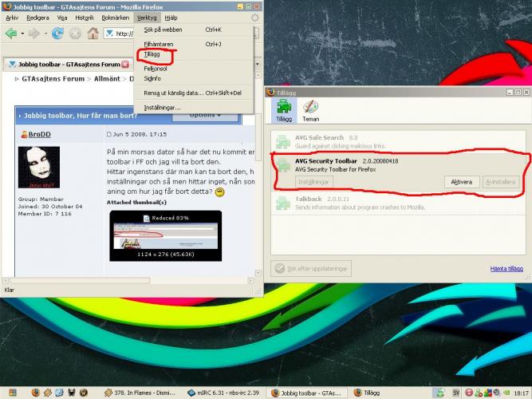Click the throbber activity icon in Firefox menubar
This screenshot has height=399, width=532.
[x=254, y=18]
